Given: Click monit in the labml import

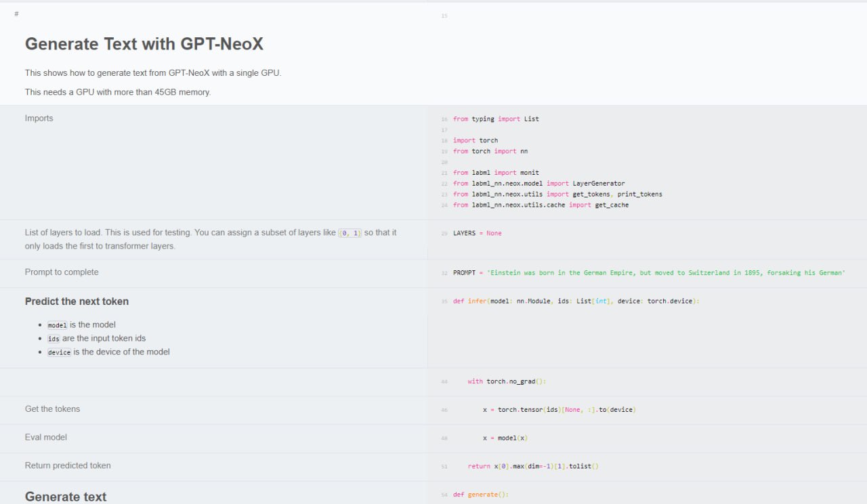Looking at the screenshot, I should coord(530,173).
